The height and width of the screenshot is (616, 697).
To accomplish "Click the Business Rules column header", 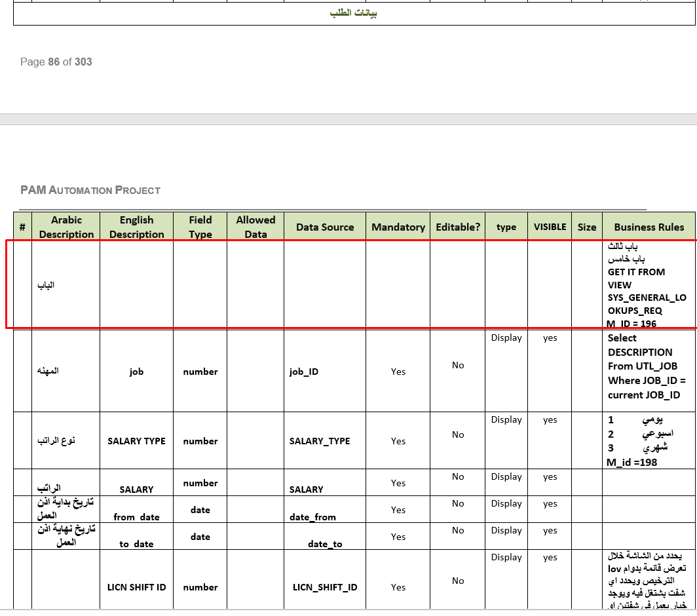I will pos(649,227).
